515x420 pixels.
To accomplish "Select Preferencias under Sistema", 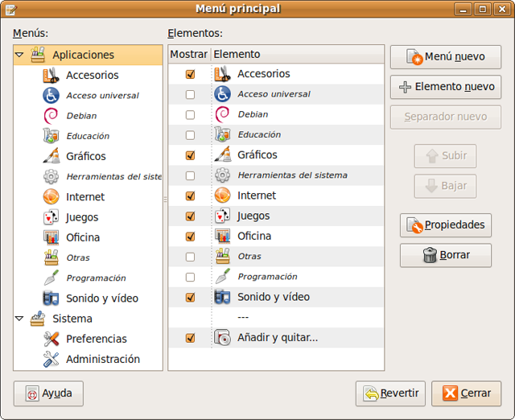I will [x=96, y=339].
